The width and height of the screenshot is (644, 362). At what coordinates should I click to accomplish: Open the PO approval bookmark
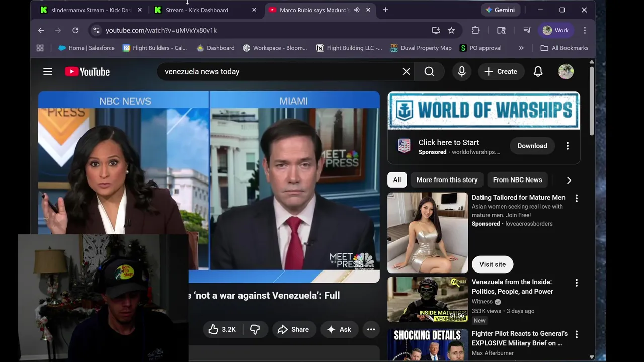pos(480,48)
